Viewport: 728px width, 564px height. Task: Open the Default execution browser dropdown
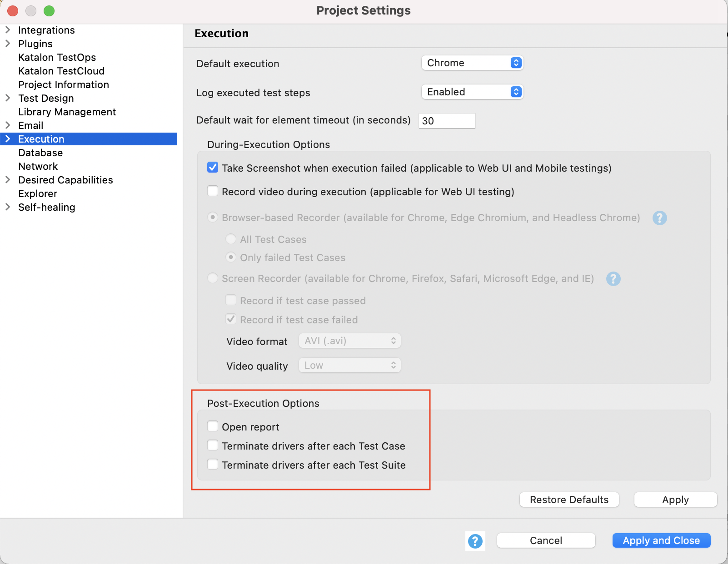[x=472, y=63]
